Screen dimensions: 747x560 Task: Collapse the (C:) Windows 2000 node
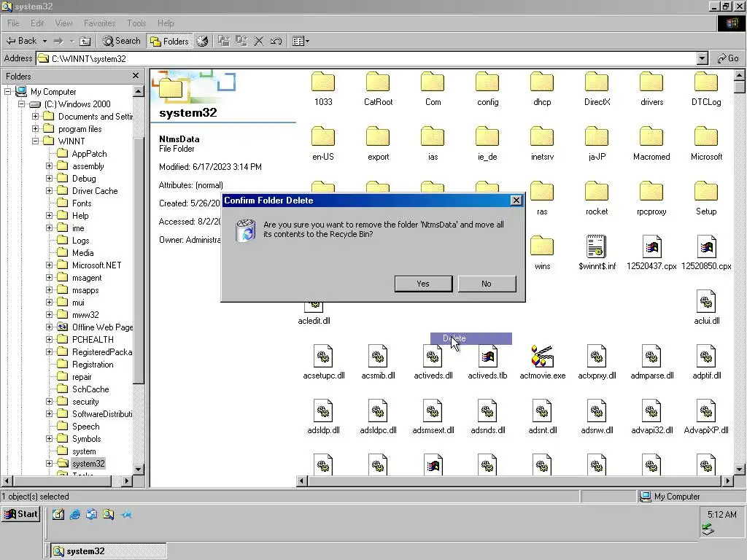click(21, 104)
